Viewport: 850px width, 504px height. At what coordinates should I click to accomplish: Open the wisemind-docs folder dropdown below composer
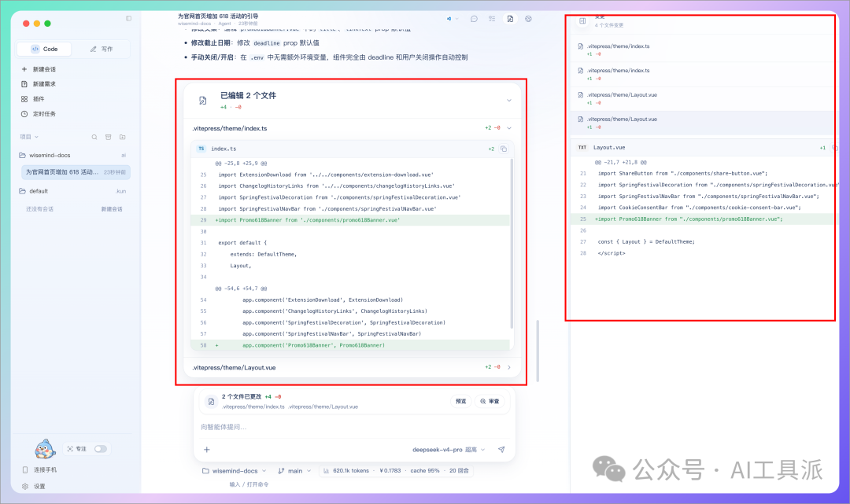pos(235,471)
